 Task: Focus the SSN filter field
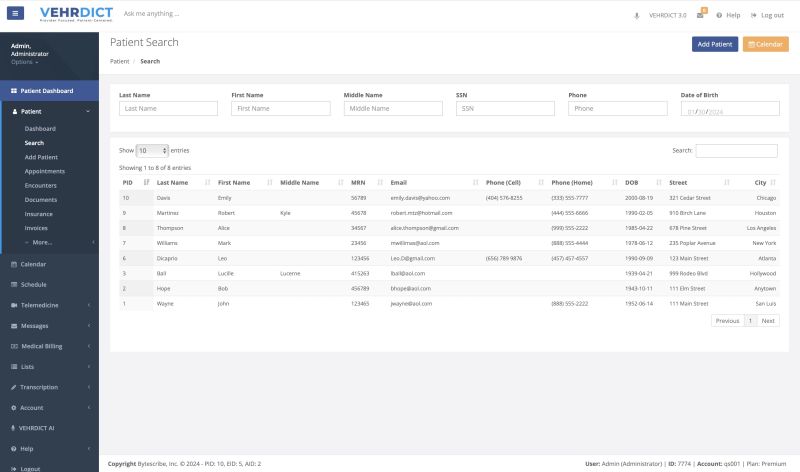505,108
